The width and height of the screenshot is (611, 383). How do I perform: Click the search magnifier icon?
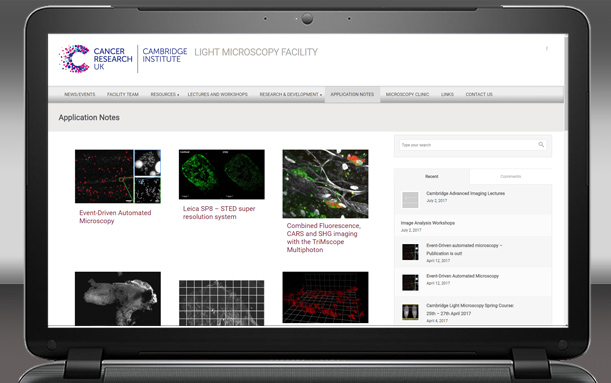click(541, 145)
